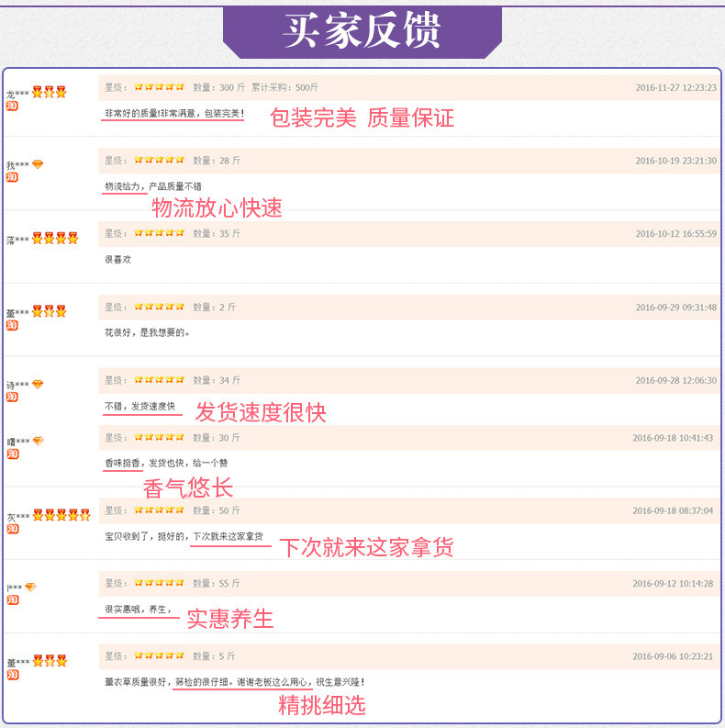Click the timestamp 2016-09-06 10:23:21
This screenshot has height=728, width=725.
pyautogui.click(x=673, y=656)
